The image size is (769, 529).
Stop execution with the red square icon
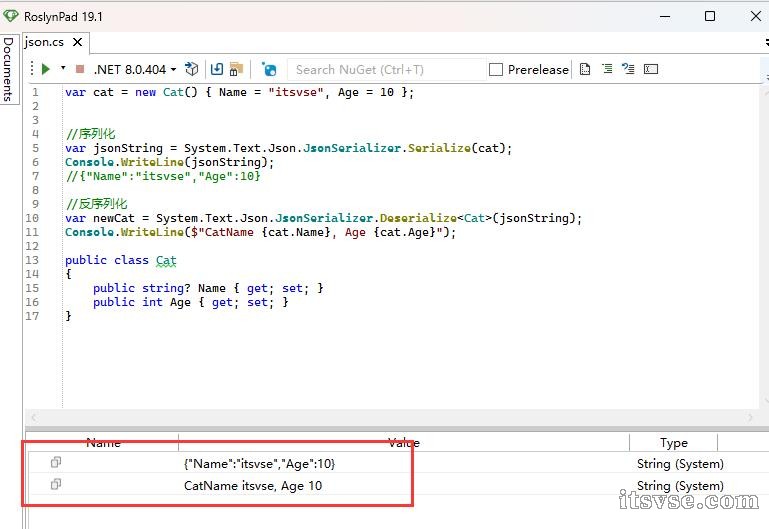(79, 69)
